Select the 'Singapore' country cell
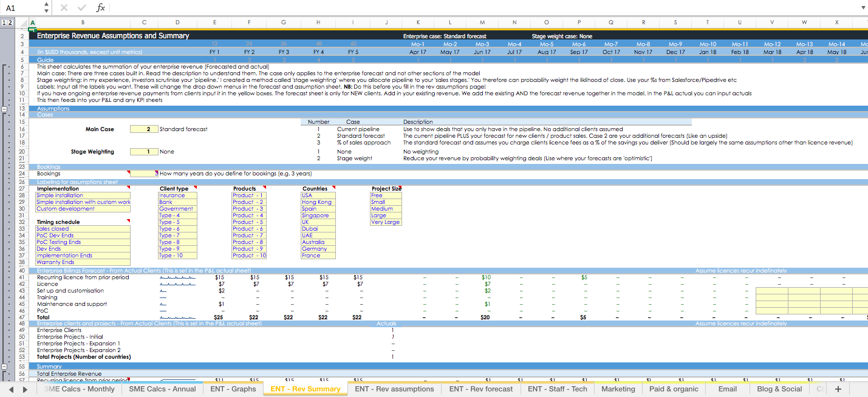 click(x=317, y=215)
